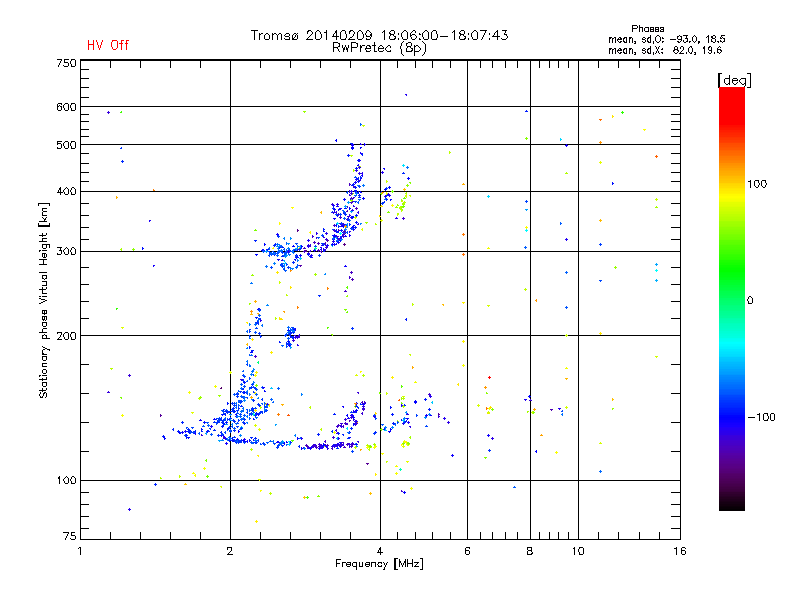Click the phase colorbar scale

coord(732,298)
